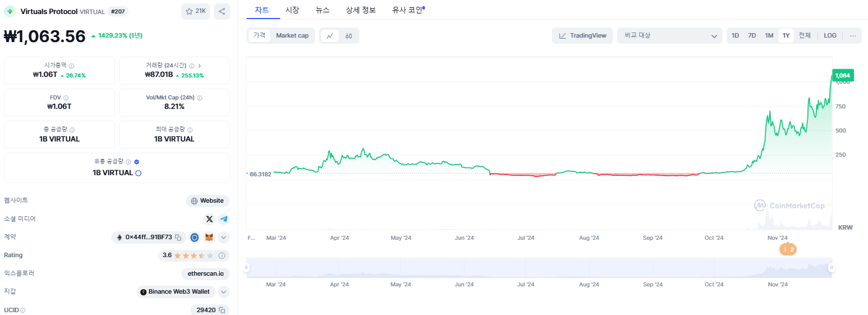The height and width of the screenshot is (315, 868).
Task: Set chart range to 1D
Action: pyautogui.click(x=735, y=35)
